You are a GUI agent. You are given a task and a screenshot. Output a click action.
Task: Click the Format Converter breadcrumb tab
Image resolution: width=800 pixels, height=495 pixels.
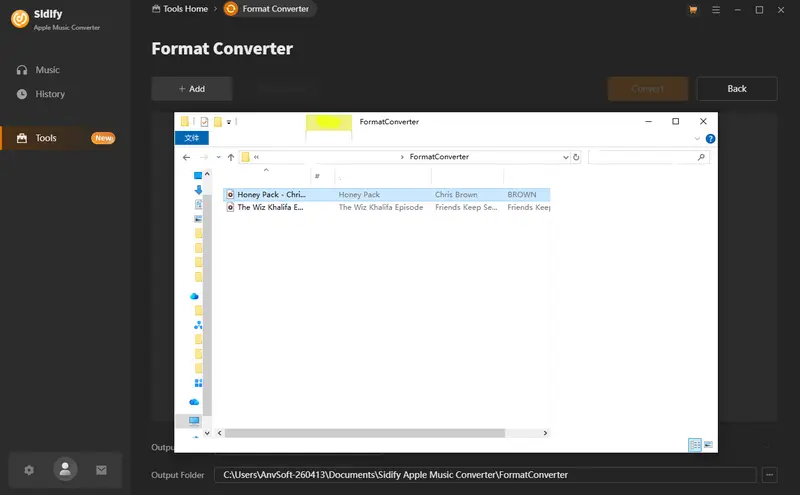(x=269, y=9)
